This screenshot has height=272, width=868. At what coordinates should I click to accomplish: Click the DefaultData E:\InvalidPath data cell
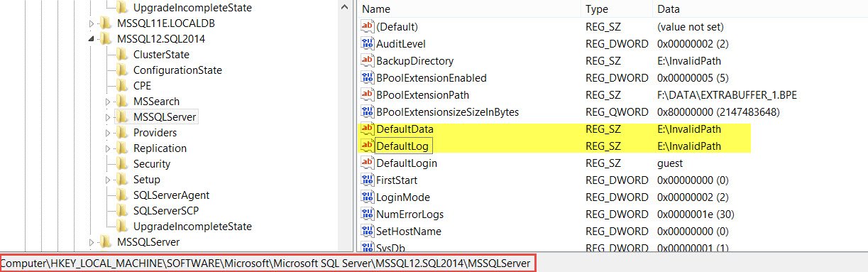click(x=689, y=129)
